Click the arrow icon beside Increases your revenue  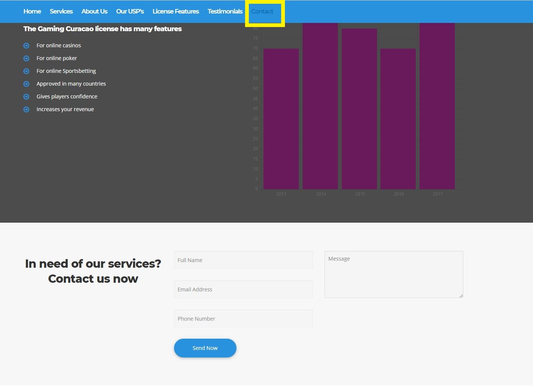(x=26, y=110)
